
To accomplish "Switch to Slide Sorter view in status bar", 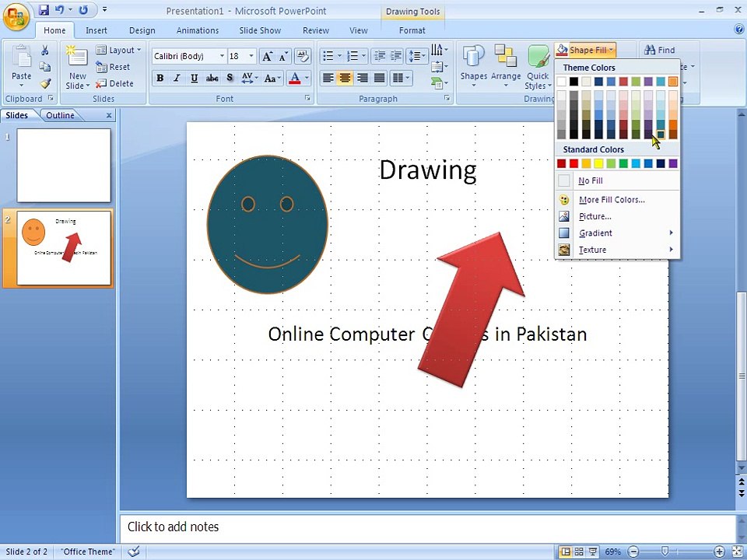I will [x=579, y=551].
